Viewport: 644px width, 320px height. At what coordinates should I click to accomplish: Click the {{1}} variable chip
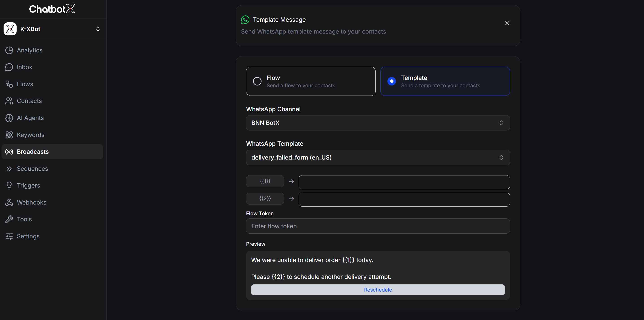[265, 181]
